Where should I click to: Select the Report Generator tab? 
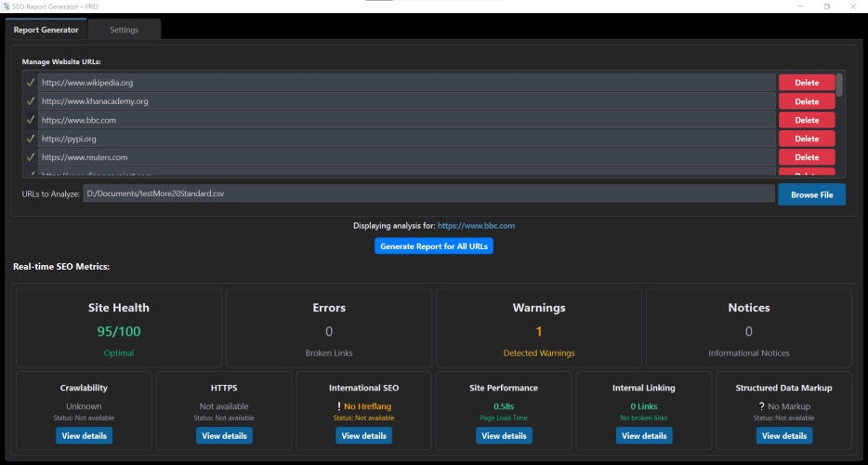click(46, 30)
